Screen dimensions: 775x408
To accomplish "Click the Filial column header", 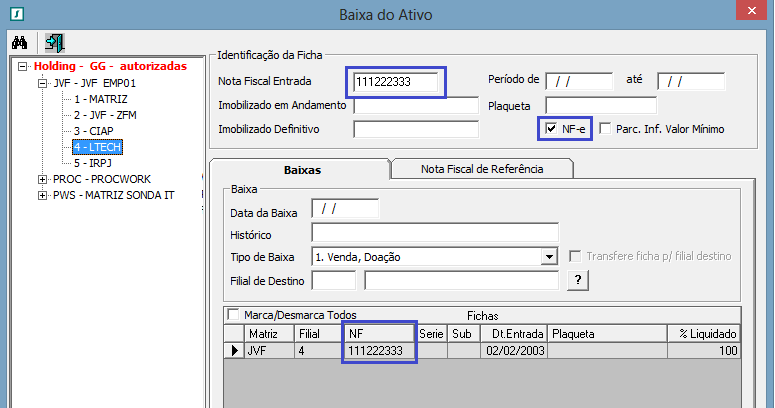I will coord(318,334).
